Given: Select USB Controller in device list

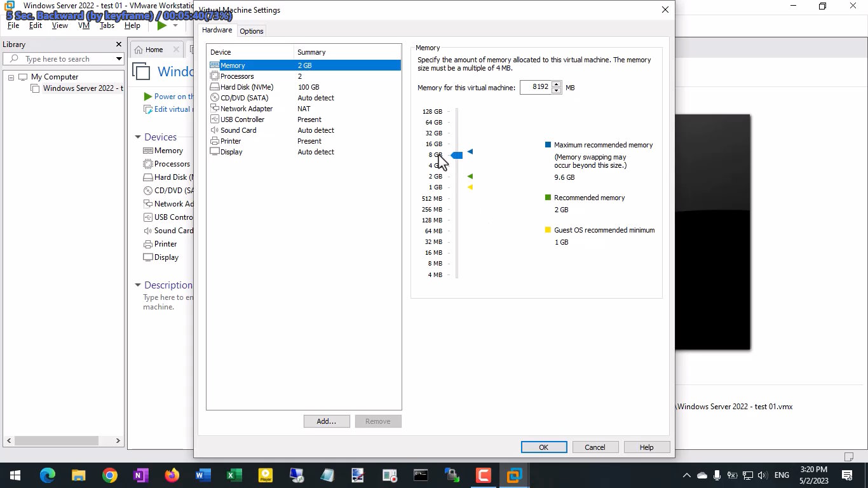Looking at the screenshot, I should click(x=242, y=119).
